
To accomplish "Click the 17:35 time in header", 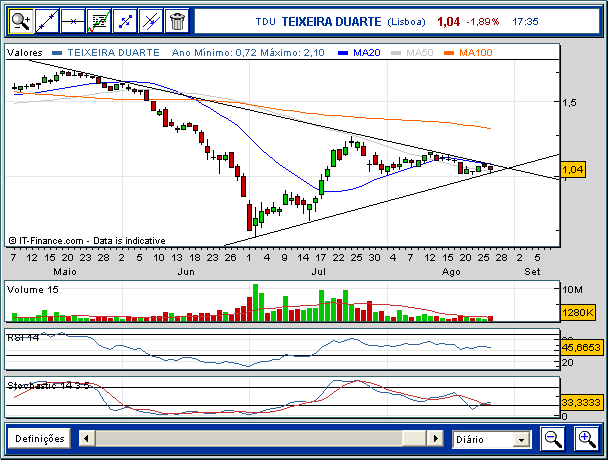I will [x=525, y=22].
